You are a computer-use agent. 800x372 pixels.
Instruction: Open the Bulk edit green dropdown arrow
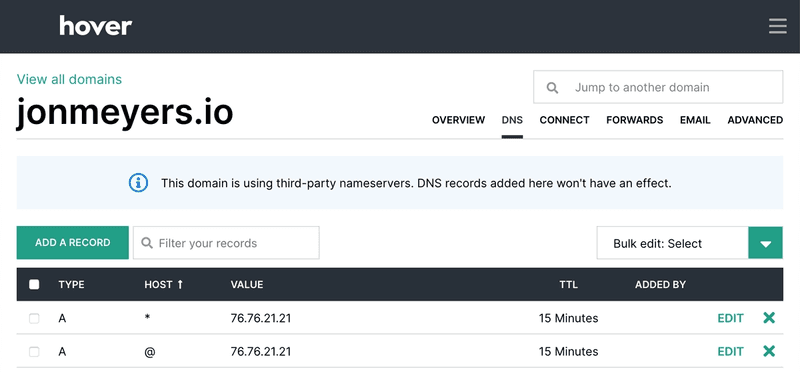point(765,243)
